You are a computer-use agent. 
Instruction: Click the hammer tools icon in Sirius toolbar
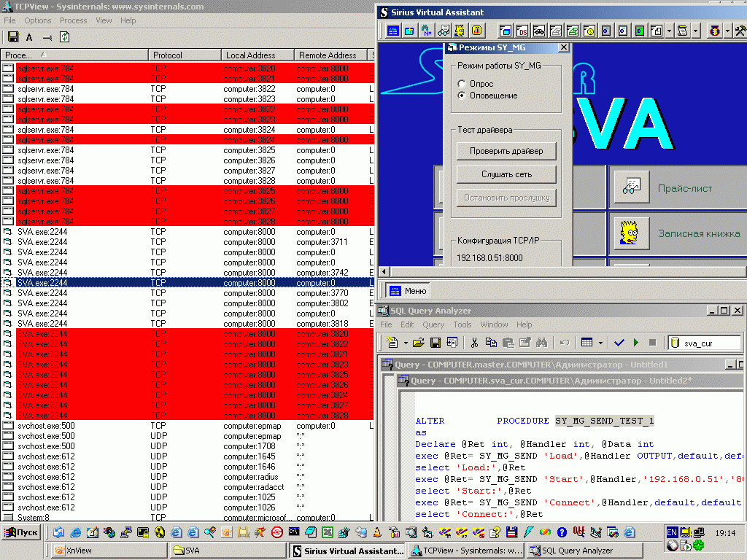pos(740,31)
